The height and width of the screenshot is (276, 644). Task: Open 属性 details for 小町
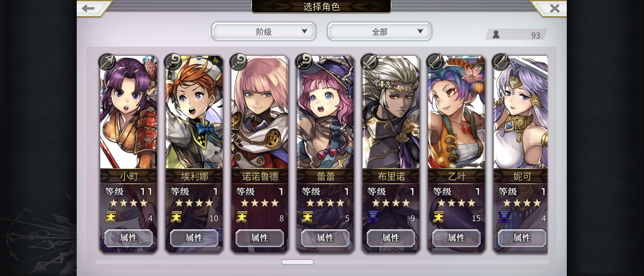[x=129, y=238]
